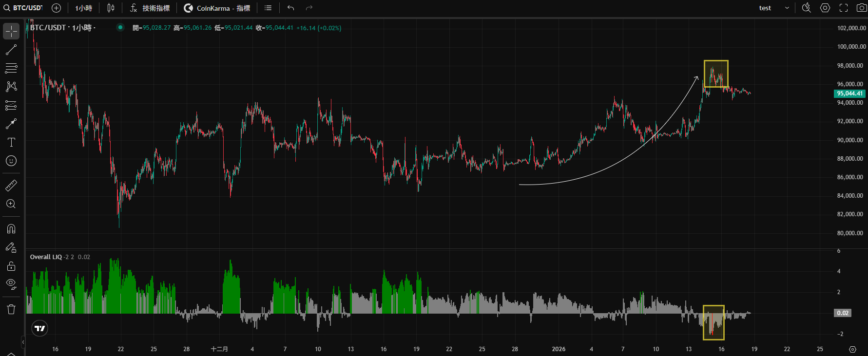This screenshot has height=356, width=868.
Task: Collapse the left drawing toolbar
Action: 23,342
